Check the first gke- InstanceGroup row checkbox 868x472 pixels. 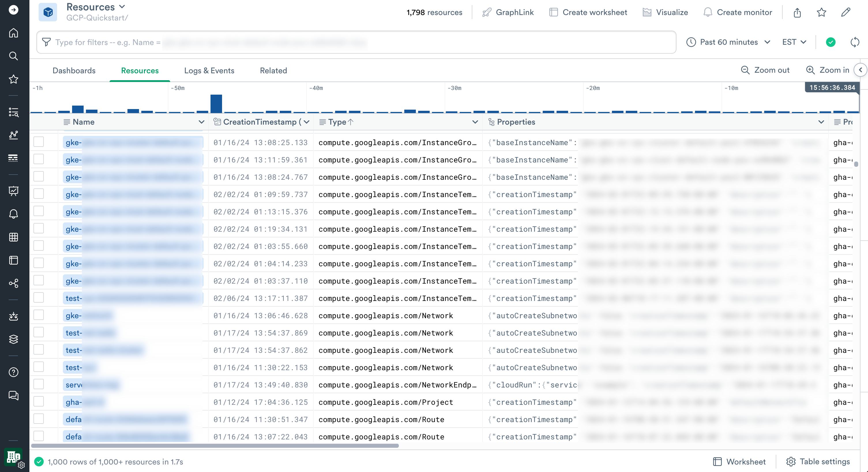[39, 142]
